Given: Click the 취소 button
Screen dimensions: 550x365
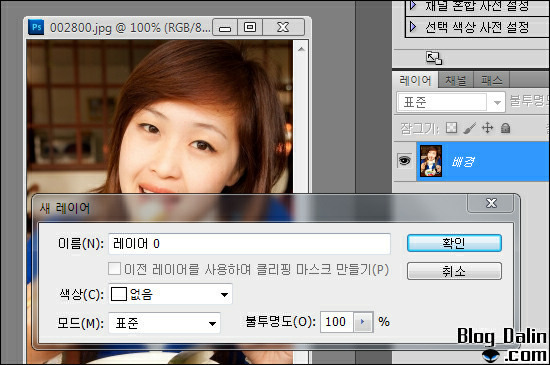Looking at the screenshot, I should (x=454, y=271).
